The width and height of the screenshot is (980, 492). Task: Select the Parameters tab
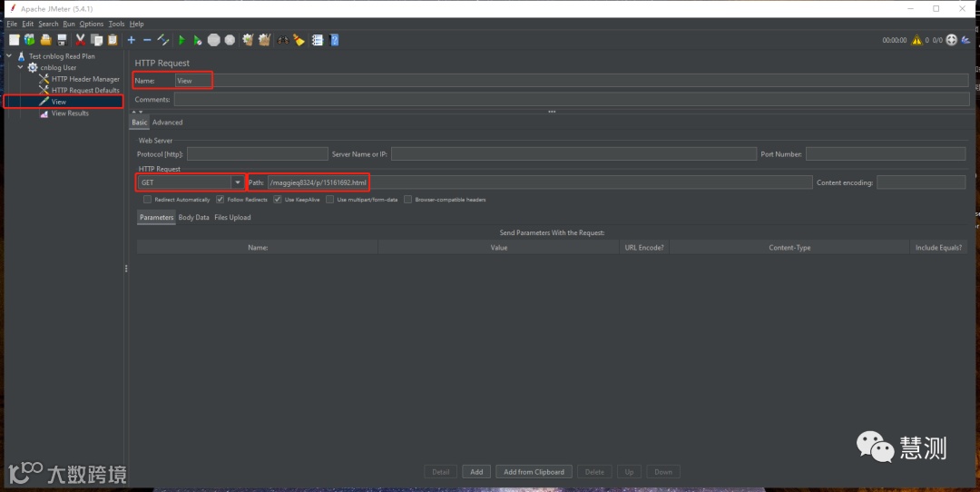click(x=156, y=218)
